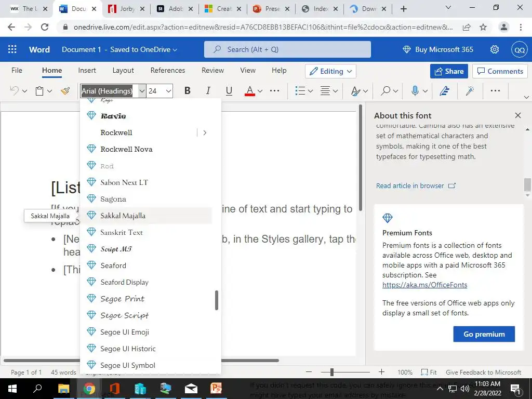Click Give Feedback to Microsoft
The width and height of the screenshot is (532, 399).
[x=483, y=372]
